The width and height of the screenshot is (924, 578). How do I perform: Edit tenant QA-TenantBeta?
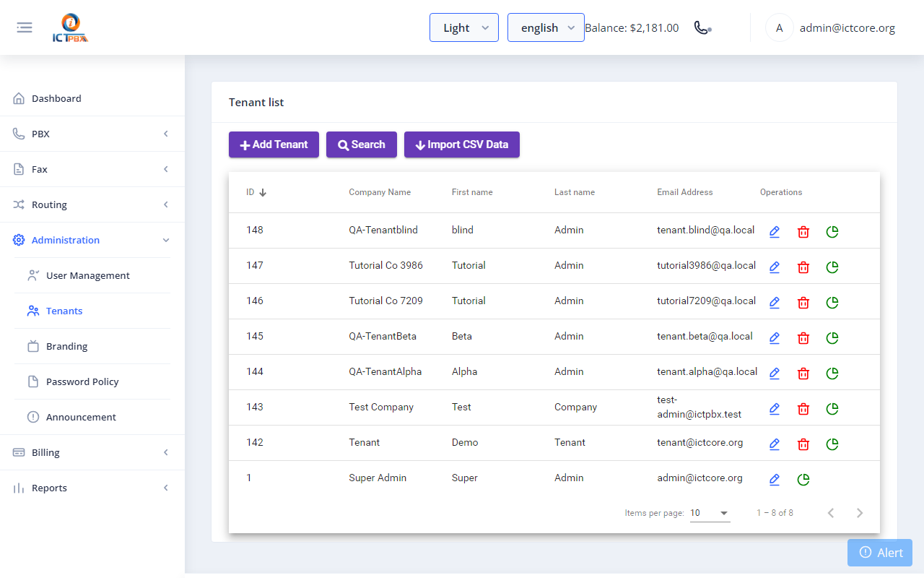[775, 337]
